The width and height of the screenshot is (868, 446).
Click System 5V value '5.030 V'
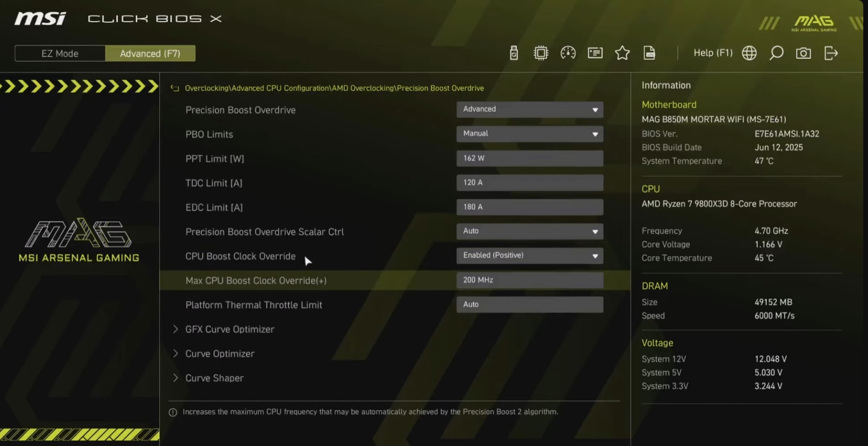[x=769, y=373]
